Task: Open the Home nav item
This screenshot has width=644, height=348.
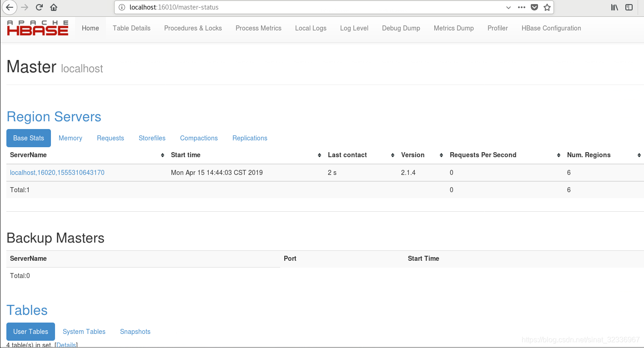Action: 91,28
